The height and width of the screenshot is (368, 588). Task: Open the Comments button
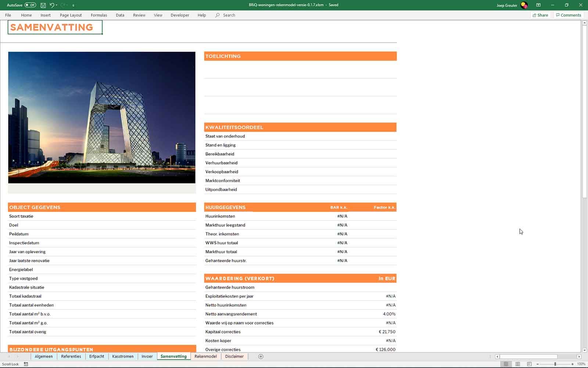[568, 15]
